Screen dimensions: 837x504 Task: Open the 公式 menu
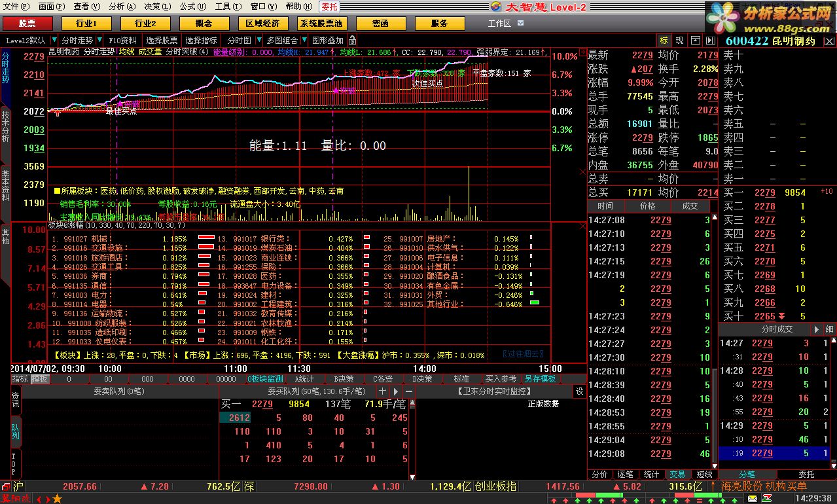(x=193, y=7)
